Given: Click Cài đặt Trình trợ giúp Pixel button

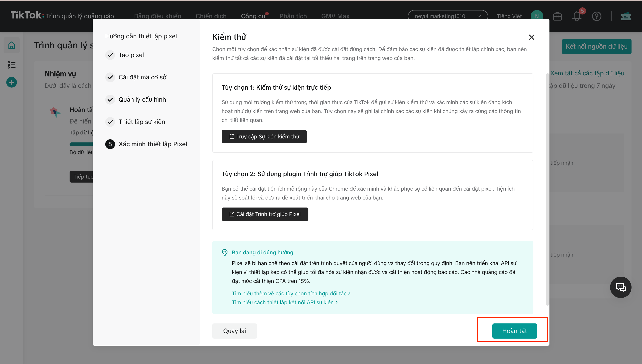Looking at the screenshot, I should pos(265,214).
